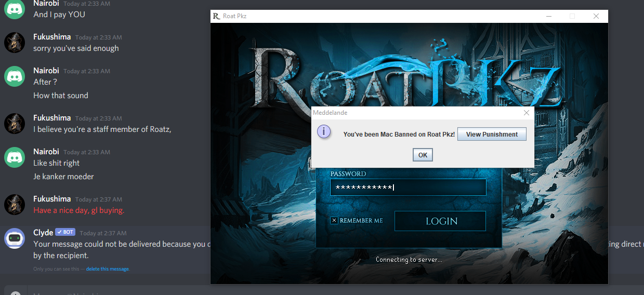Click the info icon in Meddelande dialog
644x295 pixels.
pos(324,131)
